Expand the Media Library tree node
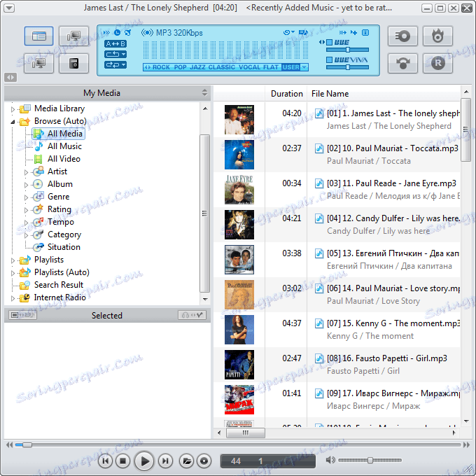 13,109
